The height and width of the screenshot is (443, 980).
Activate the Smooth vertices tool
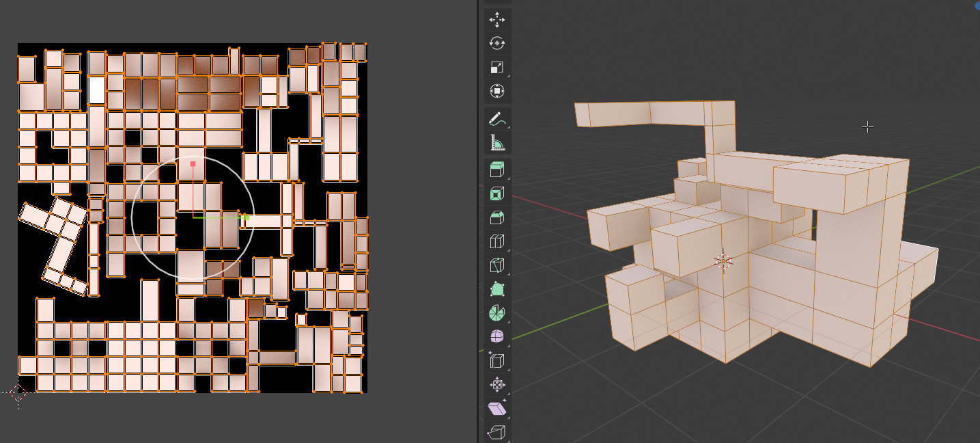point(497,336)
